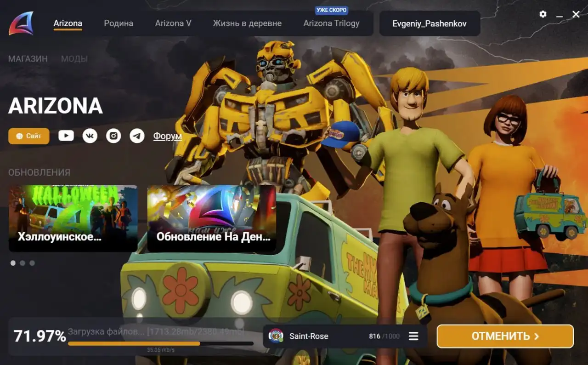Open the МАГАЗИН section

(28, 59)
